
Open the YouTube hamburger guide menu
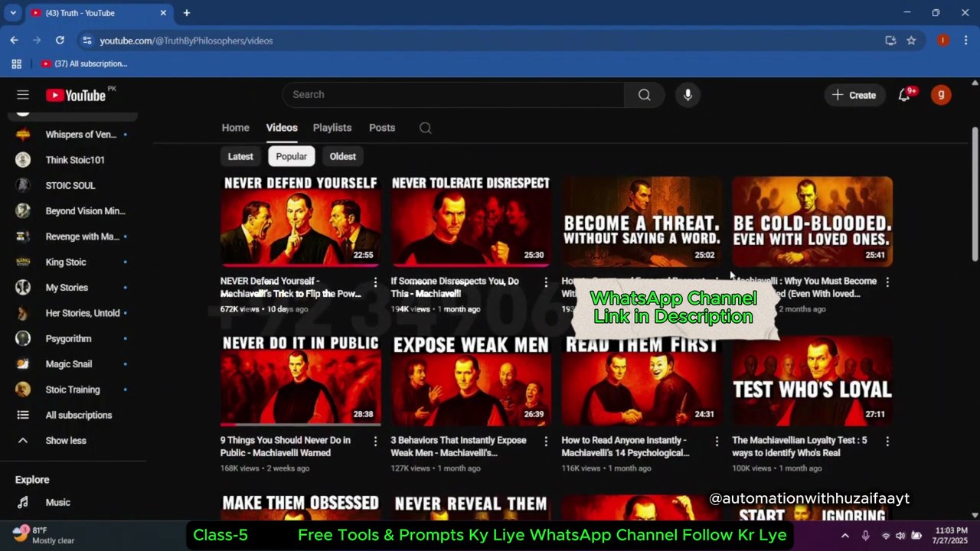tap(23, 95)
